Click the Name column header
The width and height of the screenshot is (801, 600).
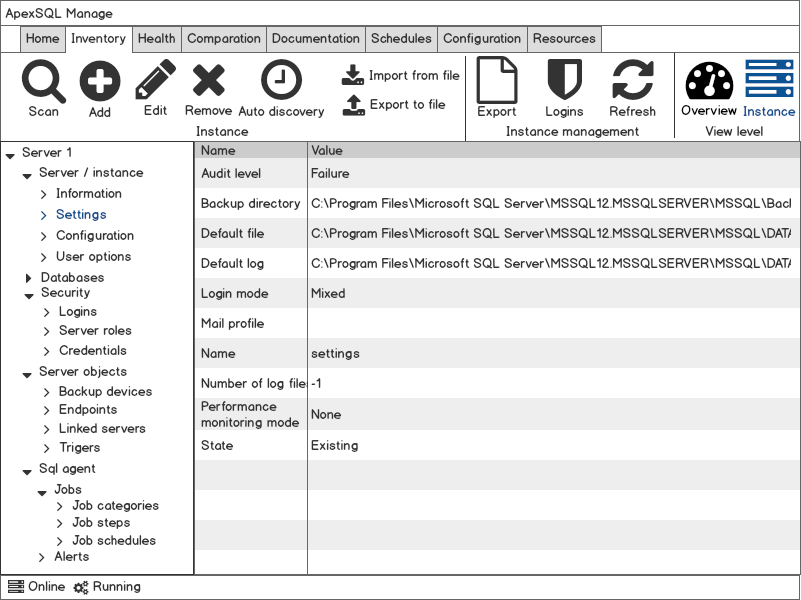point(251,150)
